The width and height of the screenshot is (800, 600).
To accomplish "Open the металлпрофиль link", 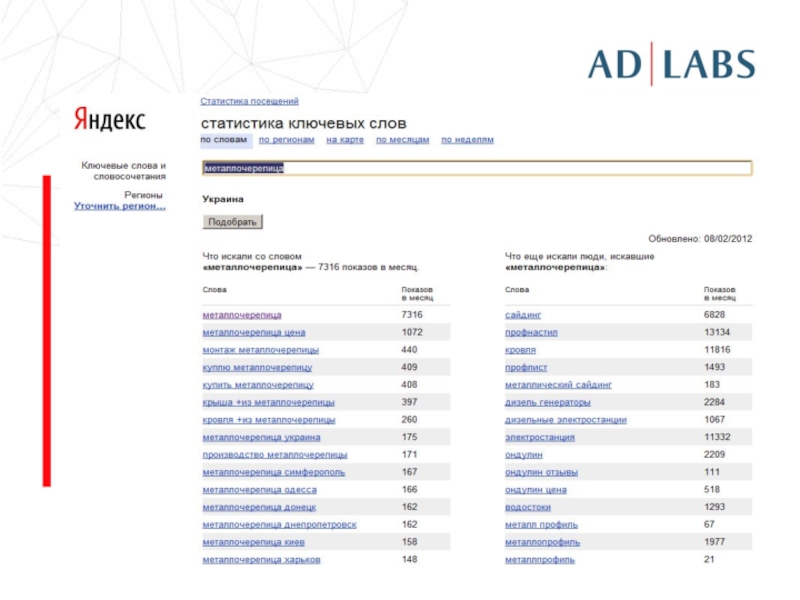I will click(540, 560).
